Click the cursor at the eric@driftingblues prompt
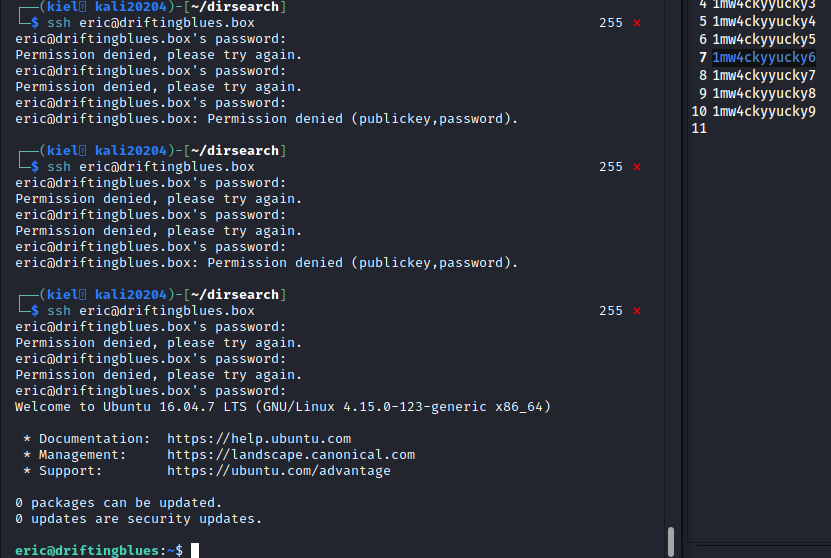The height and width of the screenshot is (558, 831). click(195, 551)
